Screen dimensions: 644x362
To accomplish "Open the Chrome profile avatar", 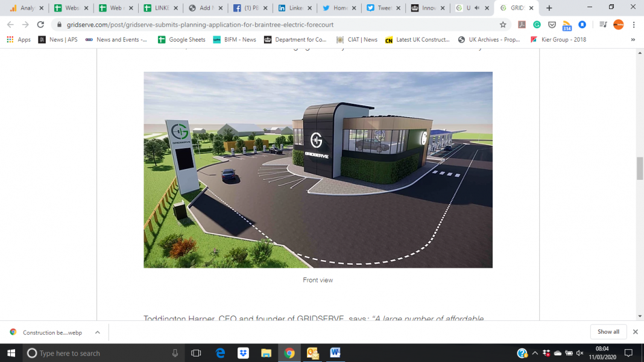I will coord(618,25).
